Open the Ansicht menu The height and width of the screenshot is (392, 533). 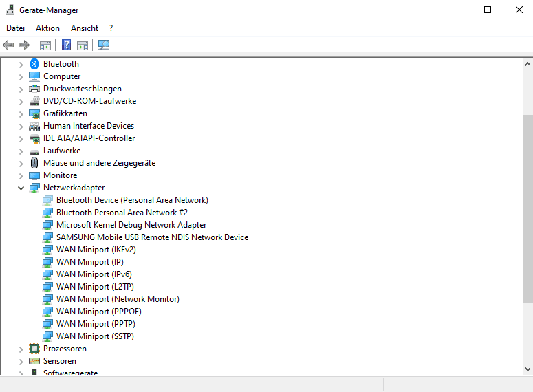(x=85, y=28)
